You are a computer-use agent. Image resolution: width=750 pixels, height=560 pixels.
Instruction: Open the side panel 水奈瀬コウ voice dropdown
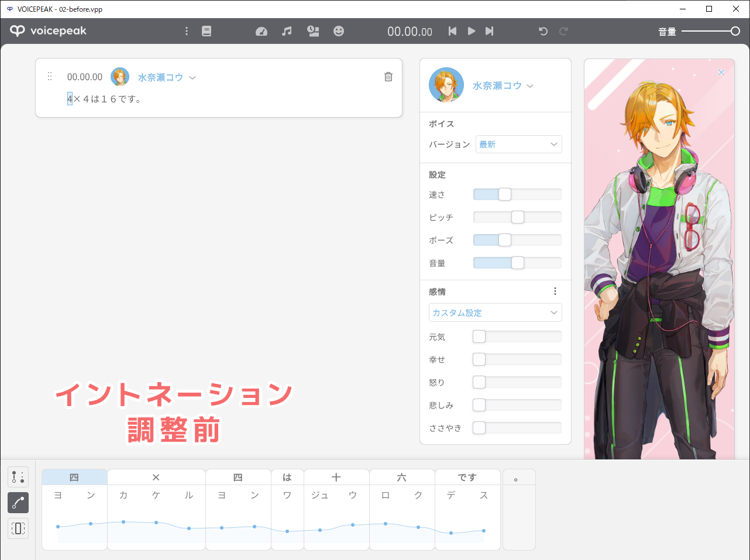click(x=503, y=85)
